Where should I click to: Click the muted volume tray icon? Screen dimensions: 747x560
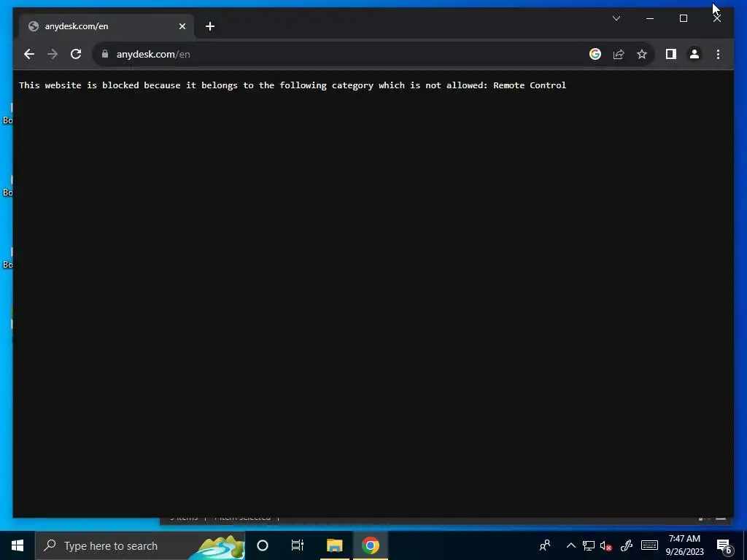[606, 546]
